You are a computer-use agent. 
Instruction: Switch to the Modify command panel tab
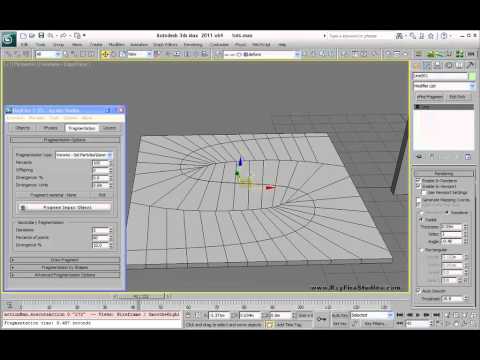(427, 66)
